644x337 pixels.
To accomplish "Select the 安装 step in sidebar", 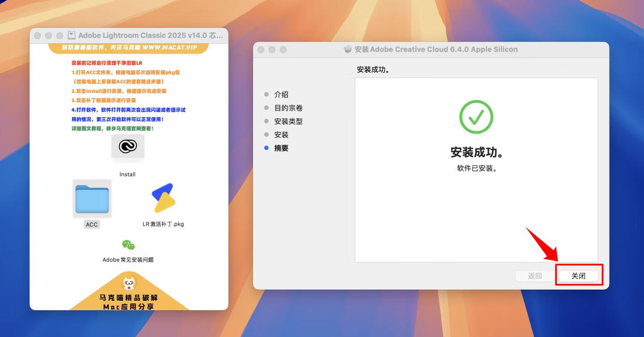I will pos(281,135).
